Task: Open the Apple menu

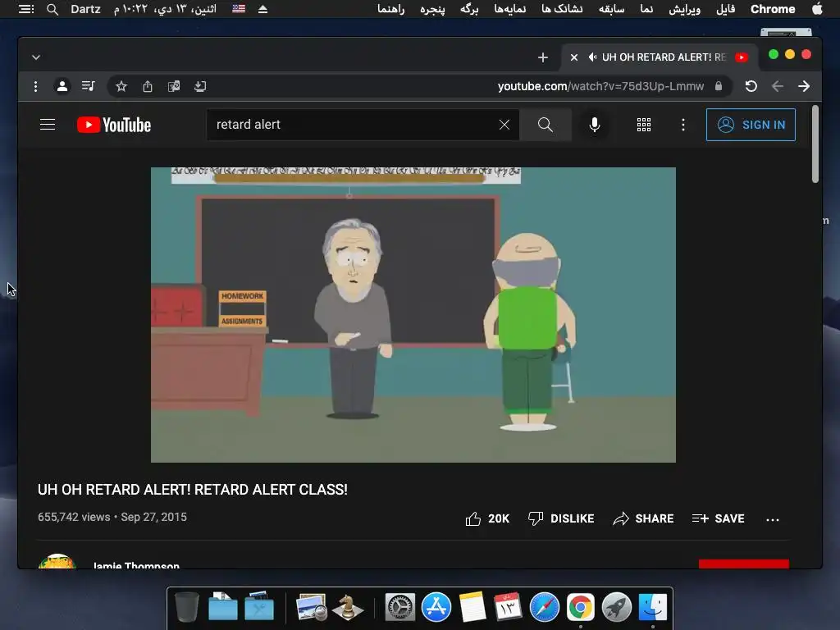Action: [x=817, y=9]
